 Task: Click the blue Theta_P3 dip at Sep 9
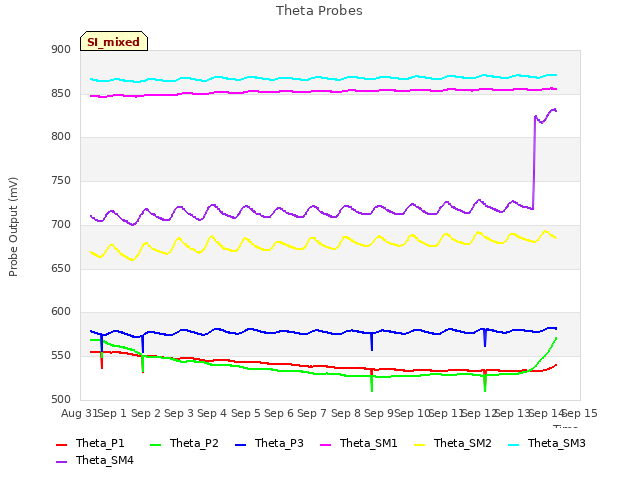372,342
